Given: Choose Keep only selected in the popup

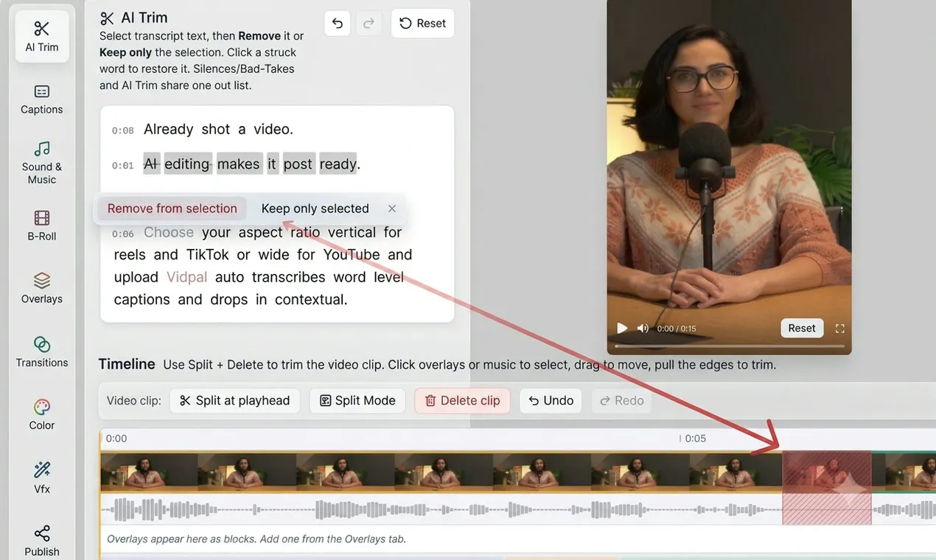Looking at the screenshot, I should [315, 209].
